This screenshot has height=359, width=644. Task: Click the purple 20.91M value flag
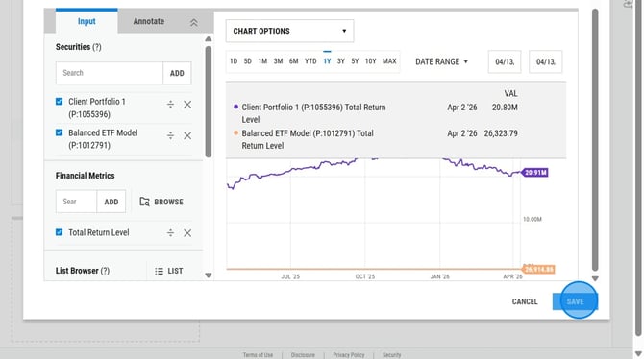click(535, 173)
